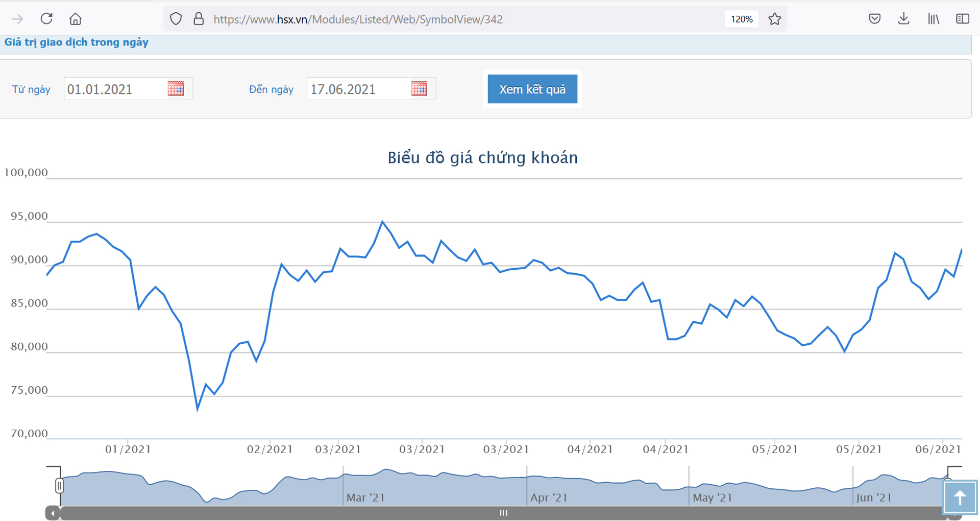Open the library bookshelf icon
The height and width of the screenshot is (521, 980).
[x=933, y=19]
